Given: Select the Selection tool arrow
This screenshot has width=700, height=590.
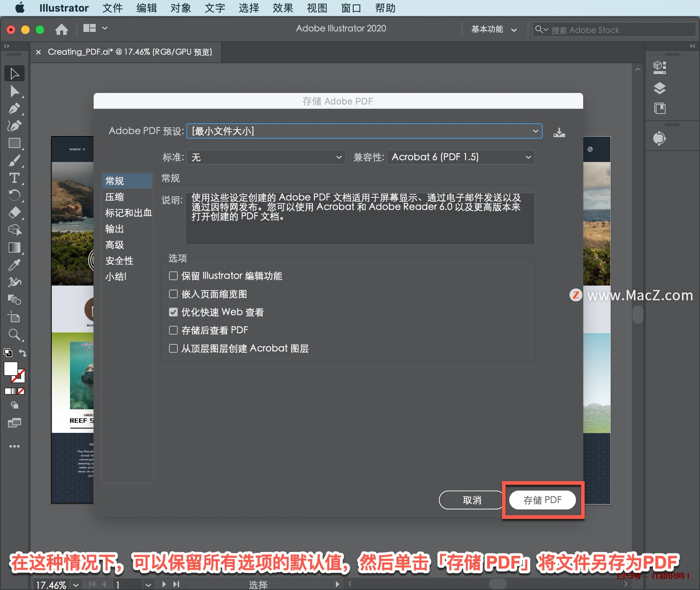Looking at the screenshot, I should [15, 74].
